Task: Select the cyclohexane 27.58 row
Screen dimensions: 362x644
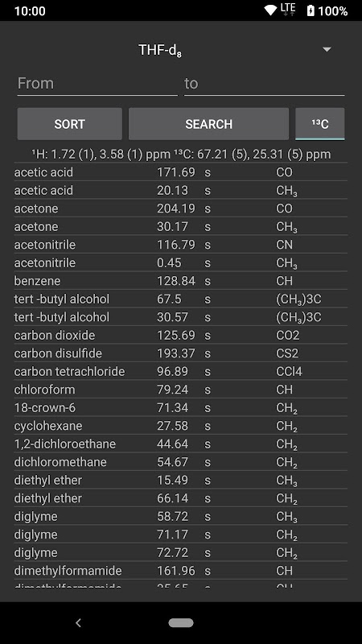Action: [x=180, y=426]
